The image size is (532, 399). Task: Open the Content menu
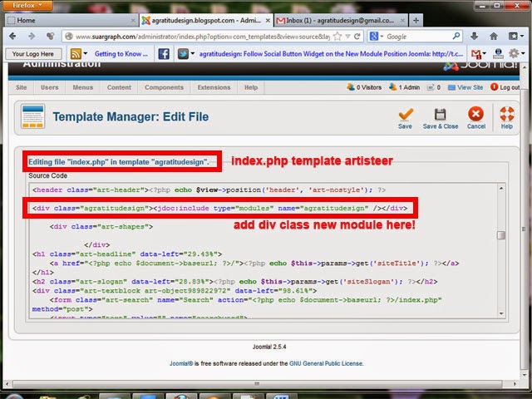click(x=119, y=87)
